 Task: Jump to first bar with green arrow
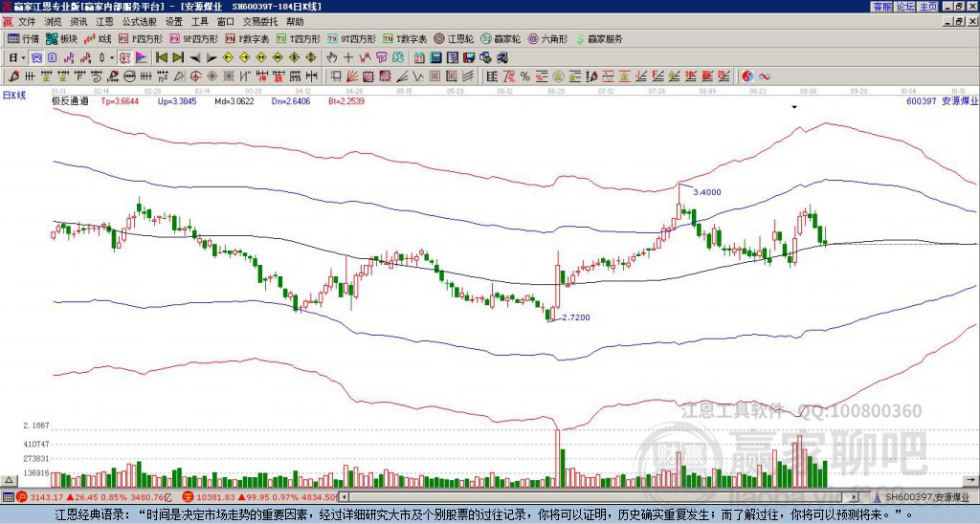tap(161, 58)
